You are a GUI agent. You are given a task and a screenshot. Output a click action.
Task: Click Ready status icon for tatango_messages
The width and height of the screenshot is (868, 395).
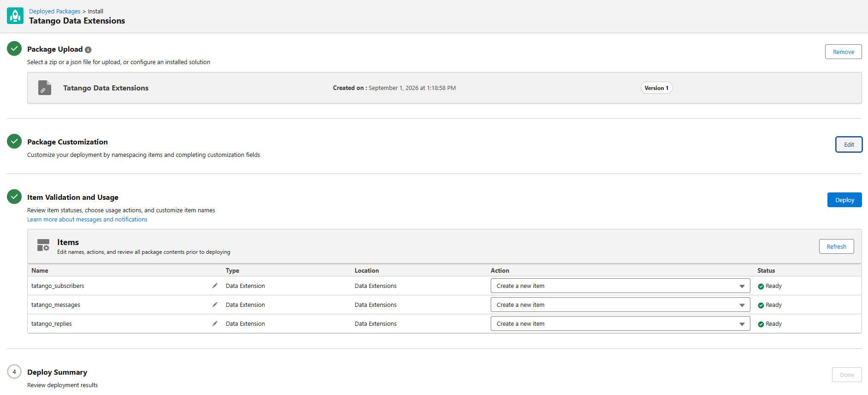[761, 305]
